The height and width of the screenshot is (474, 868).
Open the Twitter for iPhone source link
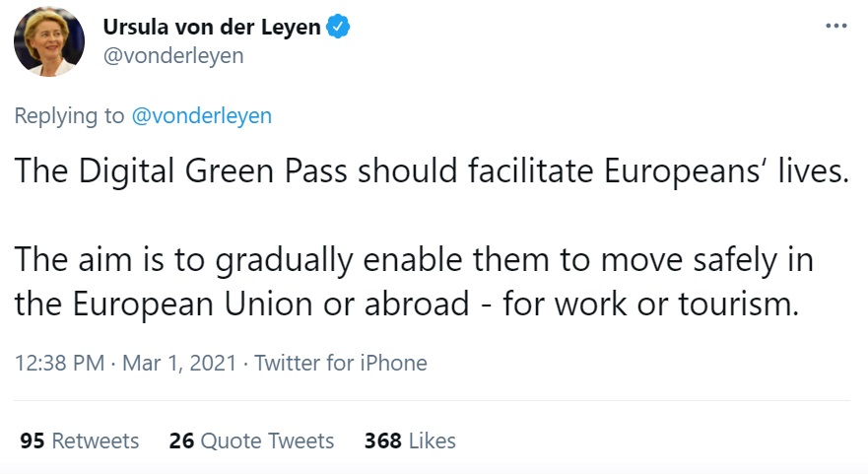tap(341, 363)
